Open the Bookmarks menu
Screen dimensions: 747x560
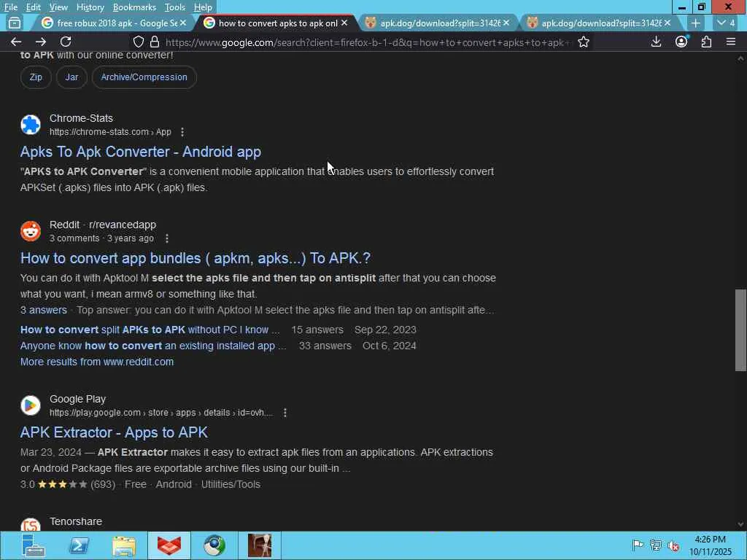point(134,7)
